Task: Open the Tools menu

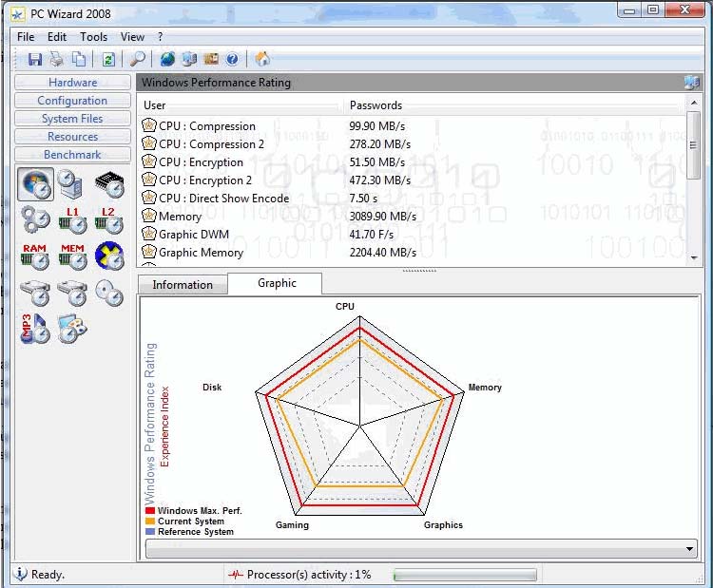Action: tap(93, 37)
